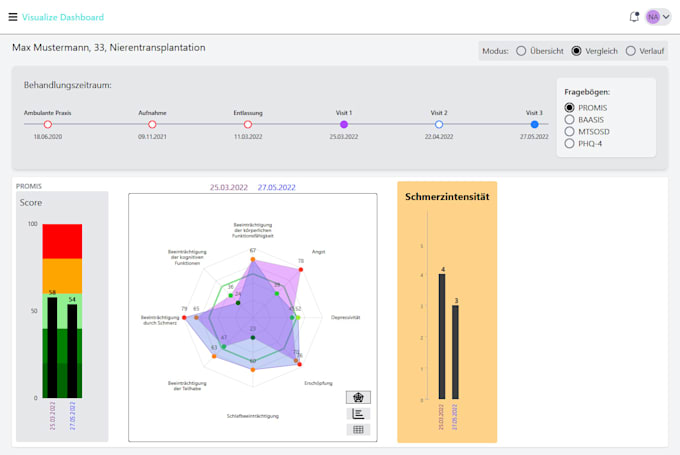Click the NA user avatar
This screenshot has width=680, height=455.
pos(653,17)
